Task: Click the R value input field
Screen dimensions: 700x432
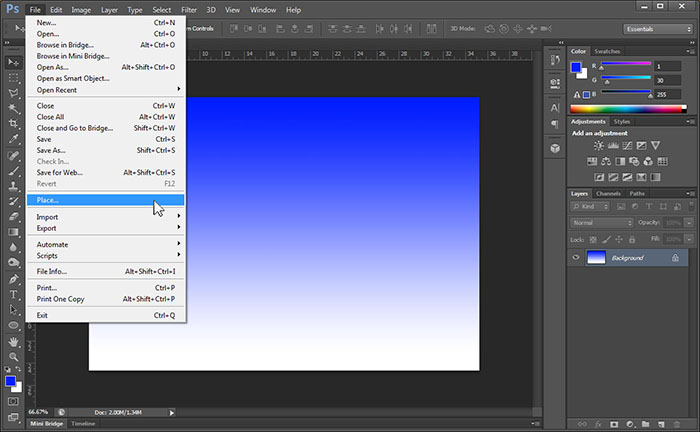Action: pyautogui.click(x=668, y=66)
